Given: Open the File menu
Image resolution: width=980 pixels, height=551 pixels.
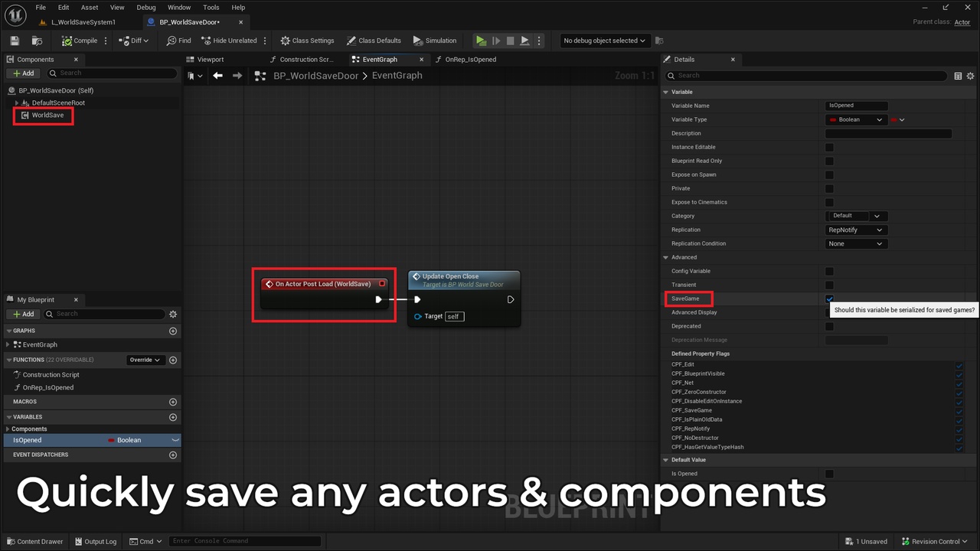Looking at the screenshot, I should [x=41, y=8].
